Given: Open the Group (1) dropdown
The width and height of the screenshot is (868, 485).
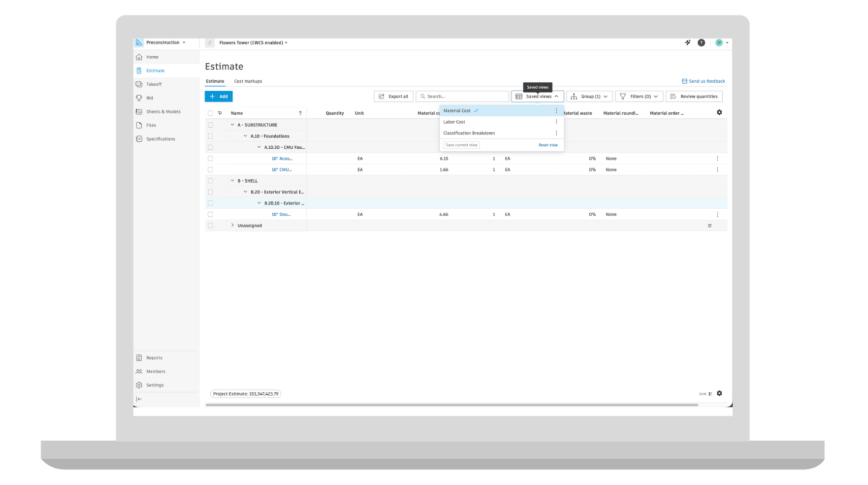Looking at the screenshot, I should (589, 97).
